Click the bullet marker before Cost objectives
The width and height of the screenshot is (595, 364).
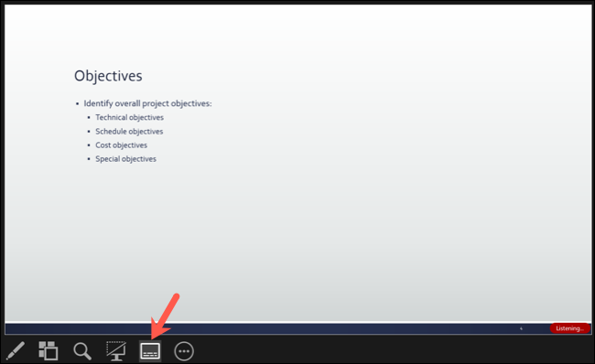[x=89, y=145]
